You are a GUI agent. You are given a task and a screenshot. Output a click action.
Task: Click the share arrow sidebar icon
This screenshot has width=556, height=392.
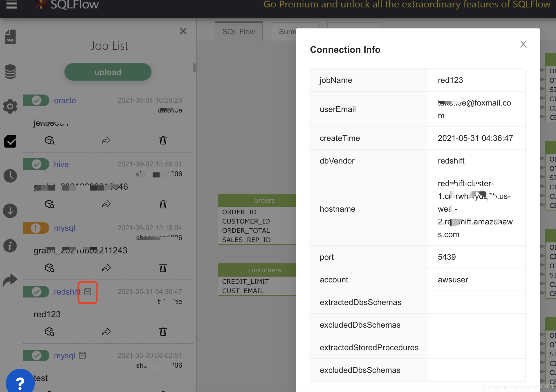pos(10,280)
